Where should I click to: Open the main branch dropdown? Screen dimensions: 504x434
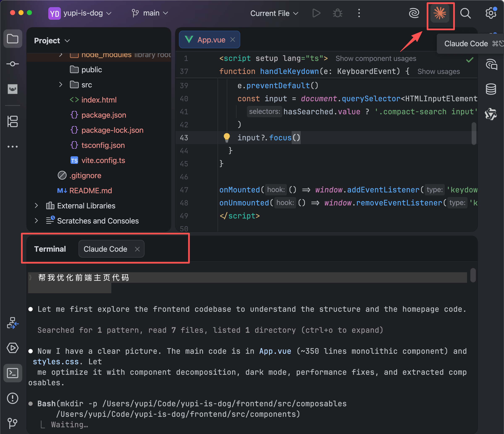[150, 13]
